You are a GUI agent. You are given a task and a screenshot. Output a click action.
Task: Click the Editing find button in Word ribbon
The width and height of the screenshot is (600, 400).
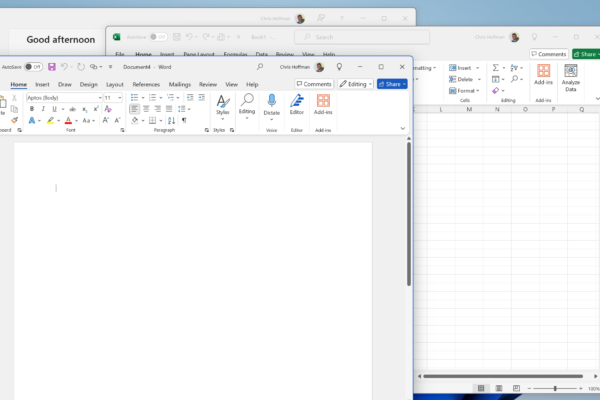point(247,105)
